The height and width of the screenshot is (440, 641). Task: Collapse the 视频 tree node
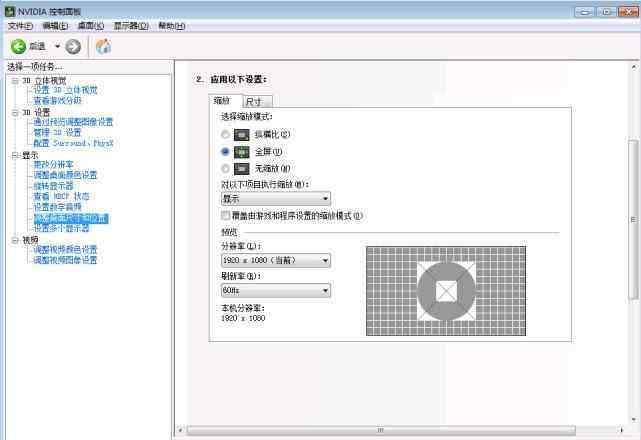[15, 240]
